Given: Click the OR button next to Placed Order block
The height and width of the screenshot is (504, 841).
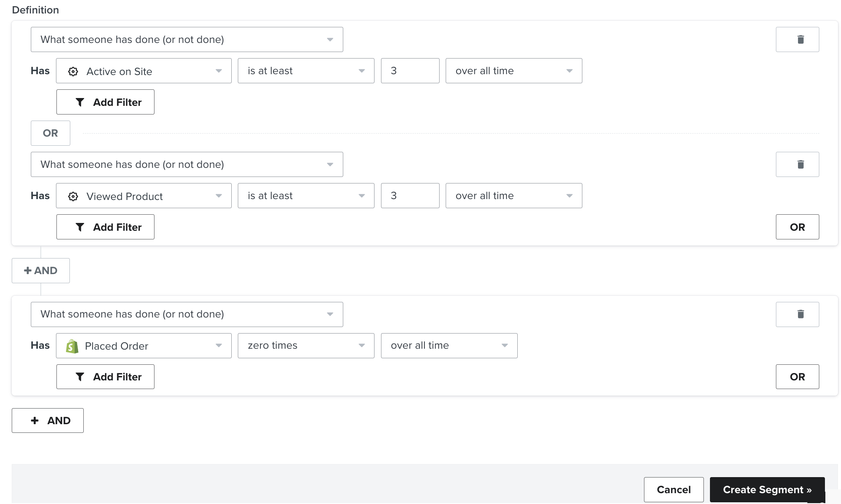Looking at the screenshot, I should (x=797, y=376).
